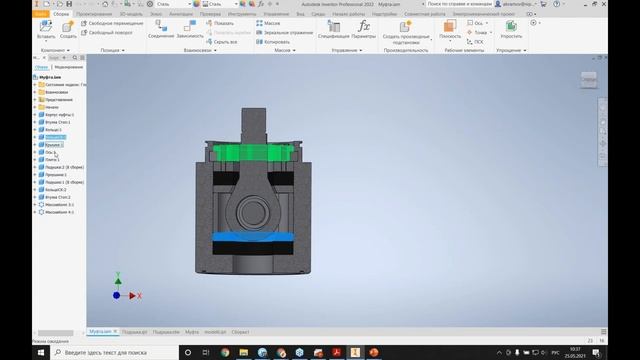
Task: Click the Скрыть все relationships icon
Action: point(209,42)
